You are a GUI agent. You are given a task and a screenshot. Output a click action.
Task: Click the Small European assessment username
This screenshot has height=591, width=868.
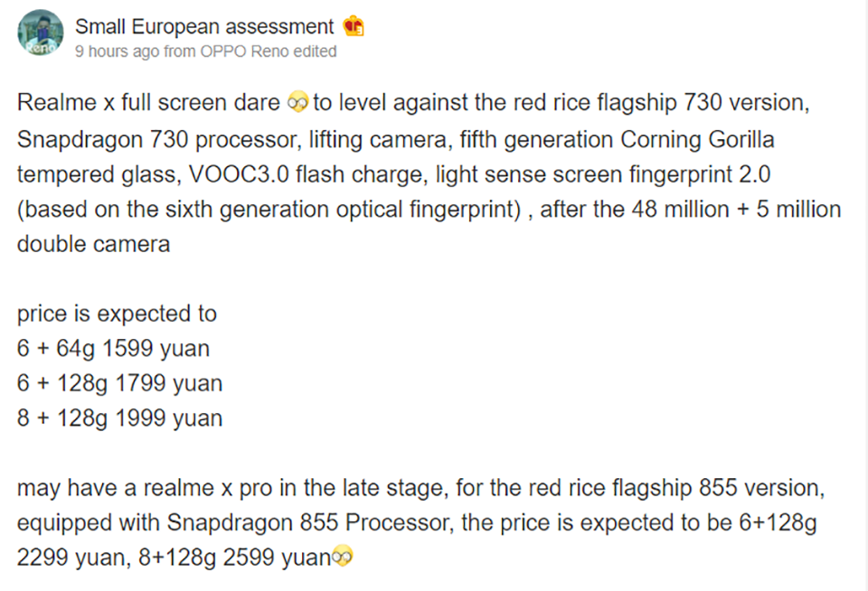click(x=204, y=26)
